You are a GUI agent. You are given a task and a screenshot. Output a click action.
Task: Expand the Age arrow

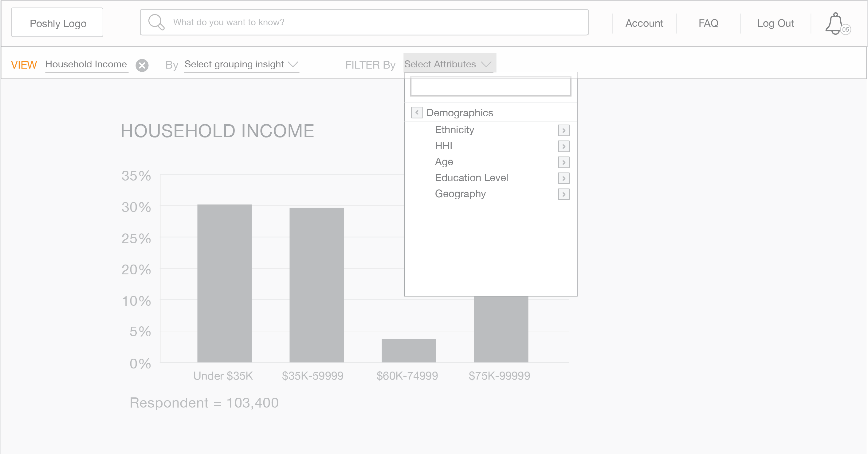point(564,162)
